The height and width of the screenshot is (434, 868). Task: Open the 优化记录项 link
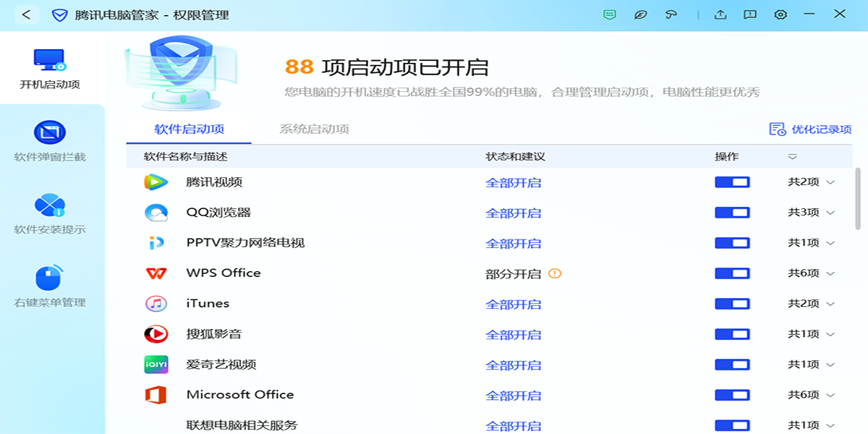click(811, 129)
